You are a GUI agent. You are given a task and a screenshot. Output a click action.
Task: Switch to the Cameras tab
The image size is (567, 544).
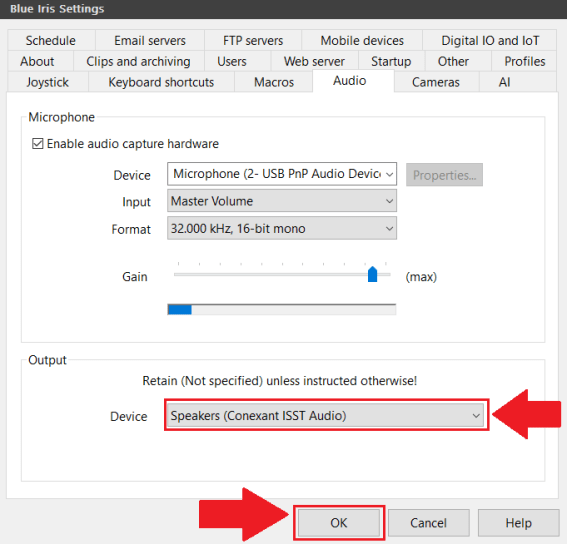point(436,82)
